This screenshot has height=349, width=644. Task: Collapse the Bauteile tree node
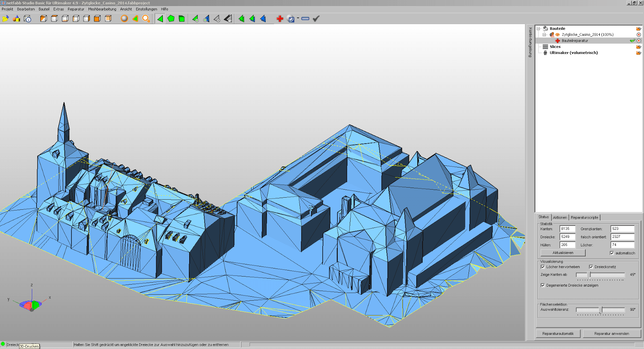tap(539, 29)
